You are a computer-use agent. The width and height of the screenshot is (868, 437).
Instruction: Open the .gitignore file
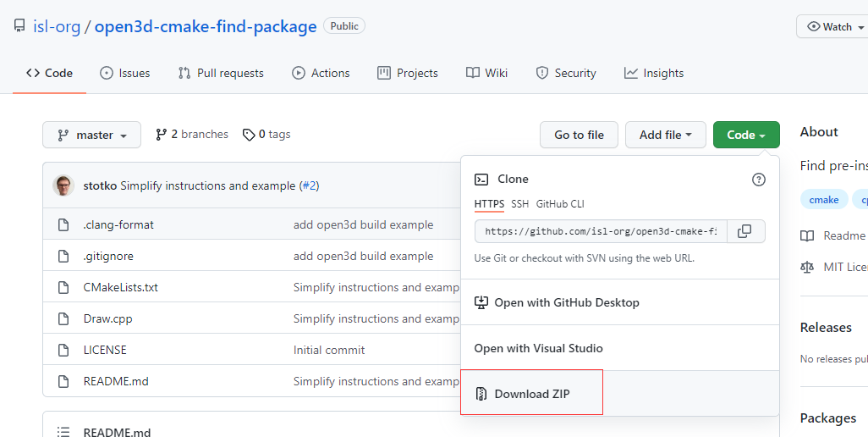108,256
